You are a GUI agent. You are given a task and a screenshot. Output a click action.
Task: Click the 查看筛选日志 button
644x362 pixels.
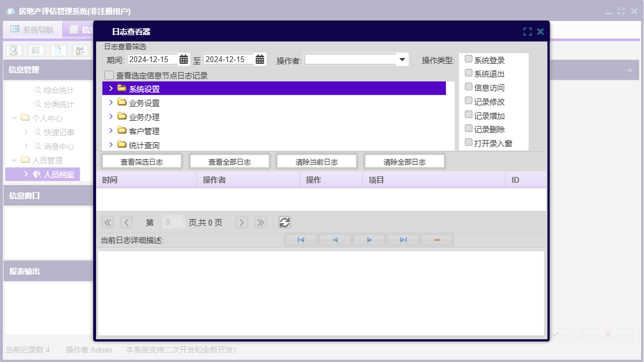(142, 162)
